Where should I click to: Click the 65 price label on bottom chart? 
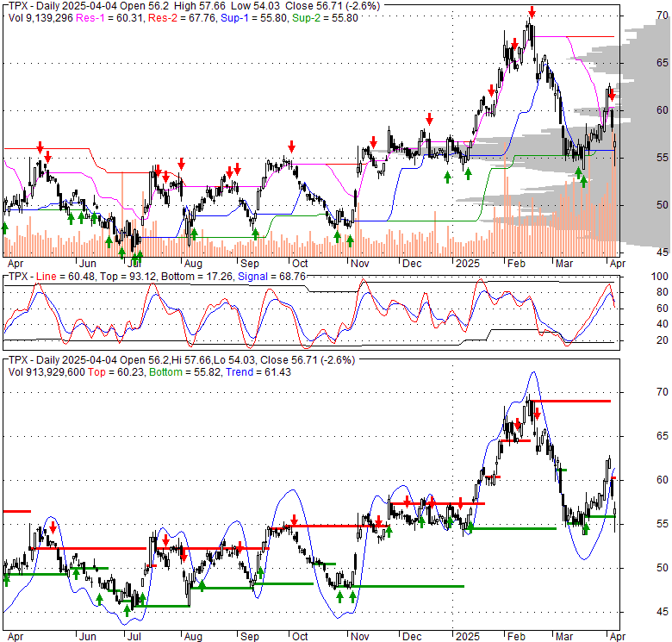click(x=663, y=436)
